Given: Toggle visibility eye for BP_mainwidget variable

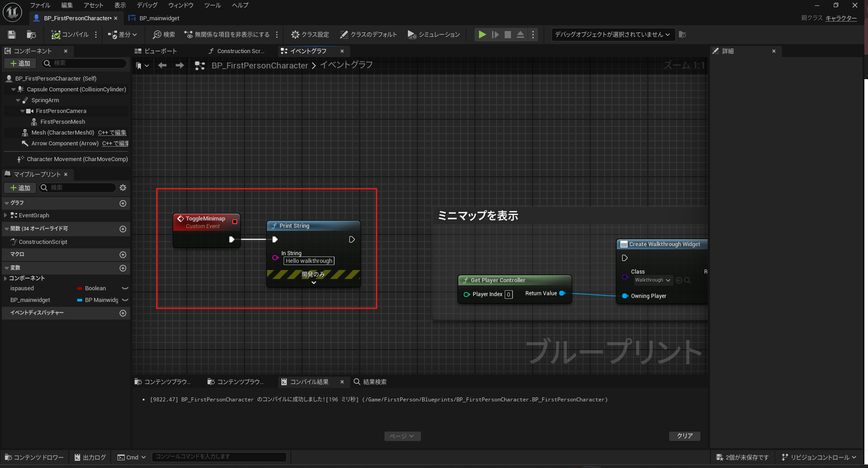Looking at the screenshot, I should click(x=125, y=300).
